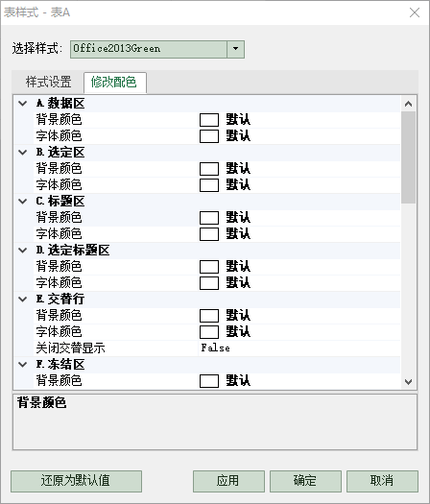Collapse the B. 选定区 section chevron
Viewport: 430px width, 504px height.
click(22, 153)
